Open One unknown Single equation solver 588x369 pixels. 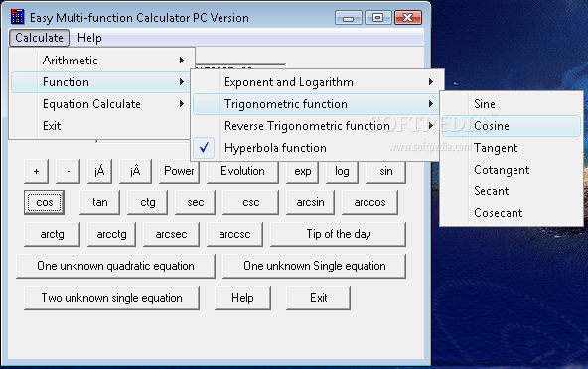tap(314, 266)
